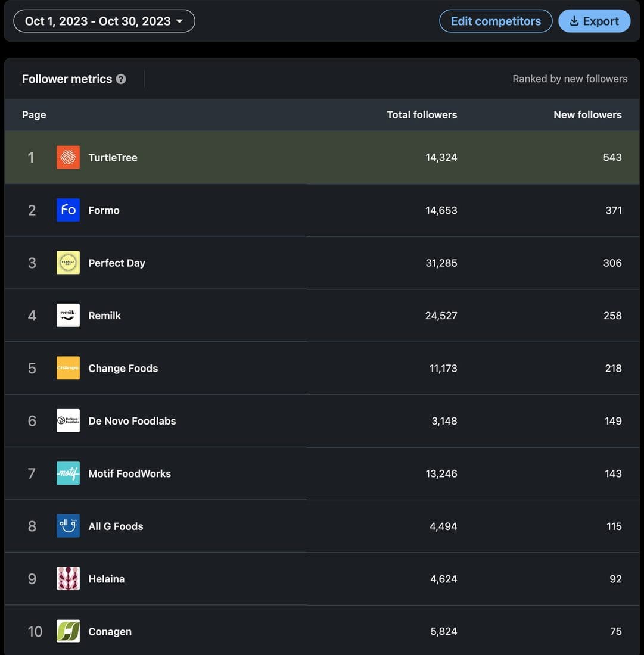Click the Total followers column header

click(422, 115)
